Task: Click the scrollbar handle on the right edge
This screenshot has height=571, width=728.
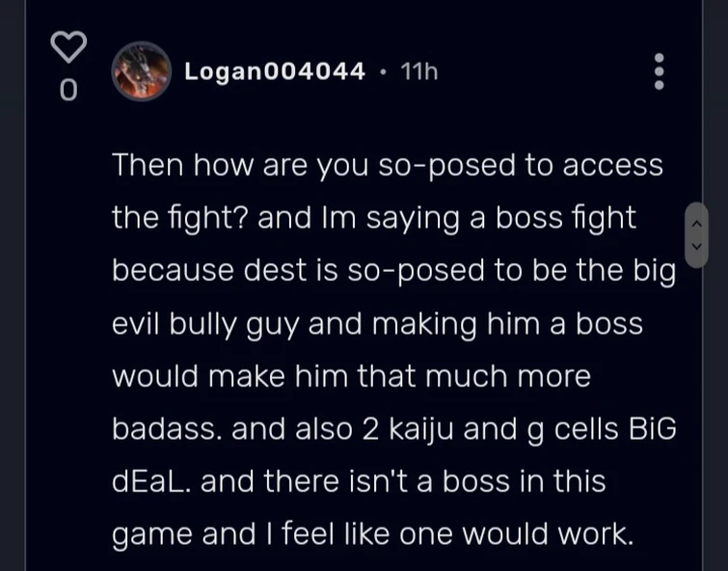Action: pyautogui.click(x=696, y=234)
